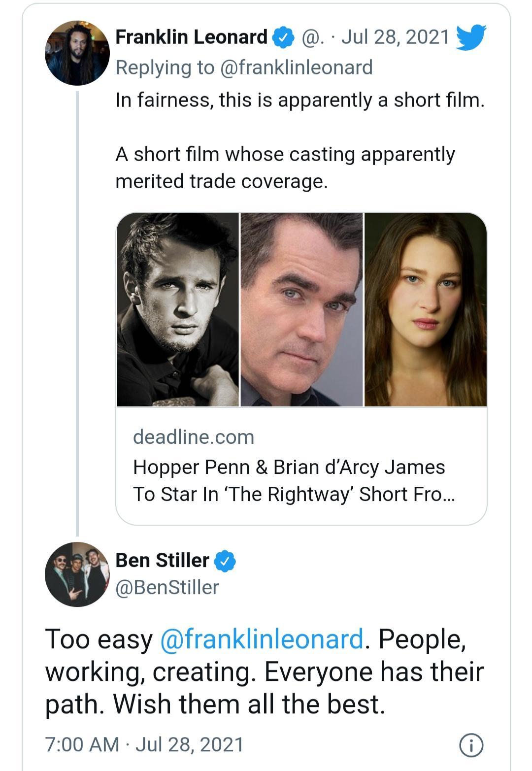Click the Twitter bird logo

click(470, 37)
